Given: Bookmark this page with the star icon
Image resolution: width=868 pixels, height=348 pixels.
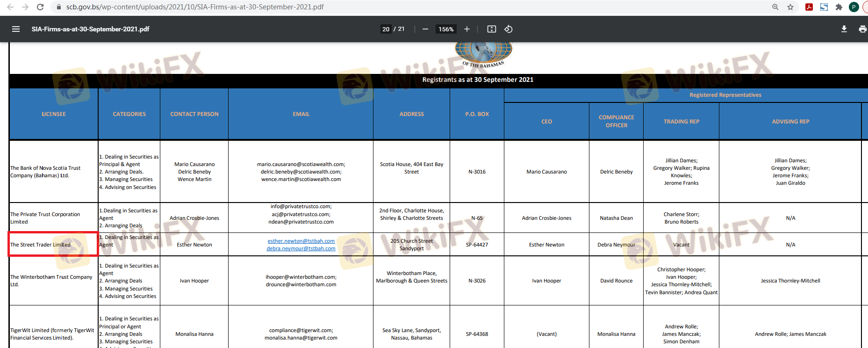Looking at the screenshot, I should (790, 7).
